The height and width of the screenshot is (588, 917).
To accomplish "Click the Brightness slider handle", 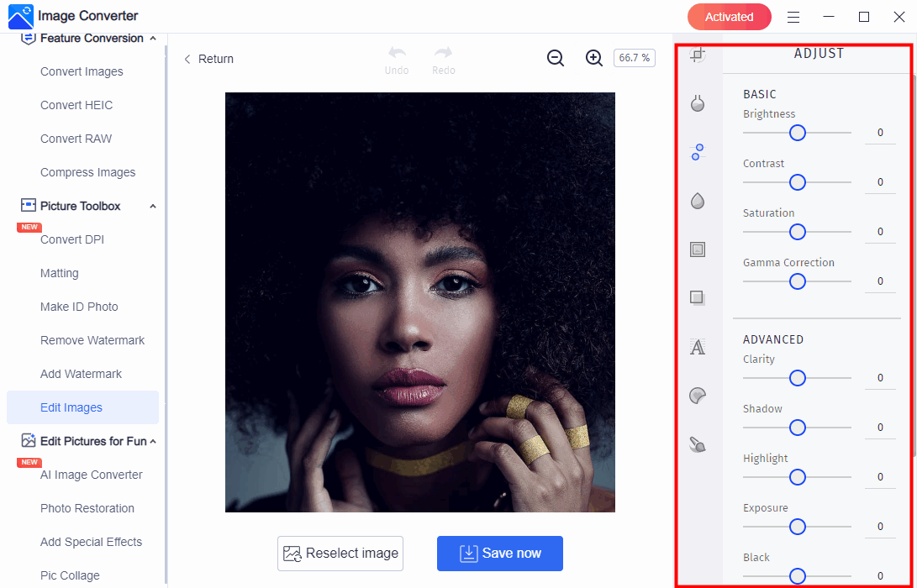I will [x=798, y=133].
